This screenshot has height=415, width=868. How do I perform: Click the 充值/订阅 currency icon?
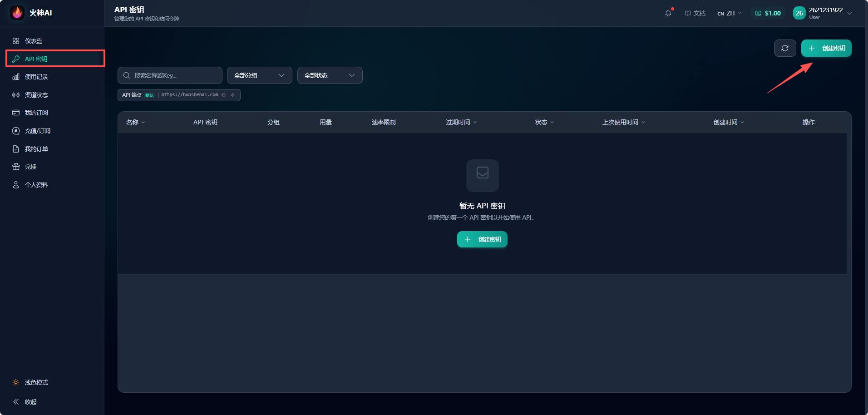(x=16, y=131)
